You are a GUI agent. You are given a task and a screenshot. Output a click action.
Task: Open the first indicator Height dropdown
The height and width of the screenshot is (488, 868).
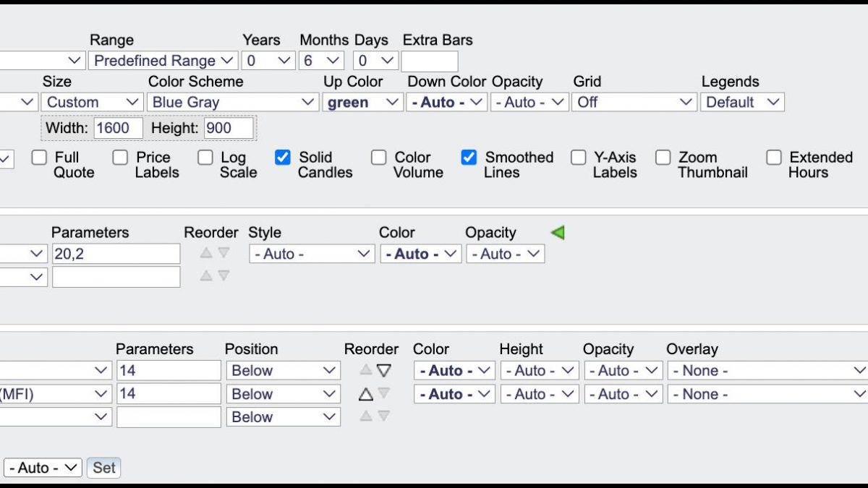pyautogui.click(x=540, y=371)
